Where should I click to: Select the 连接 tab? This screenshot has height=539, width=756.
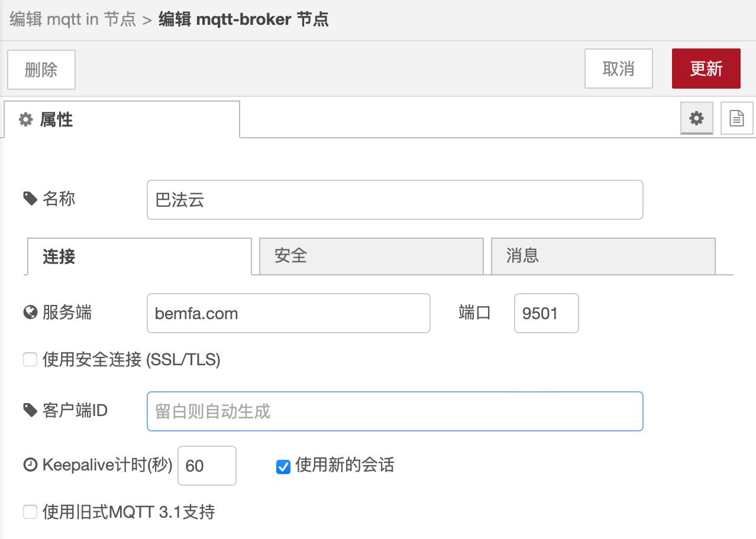59,256
